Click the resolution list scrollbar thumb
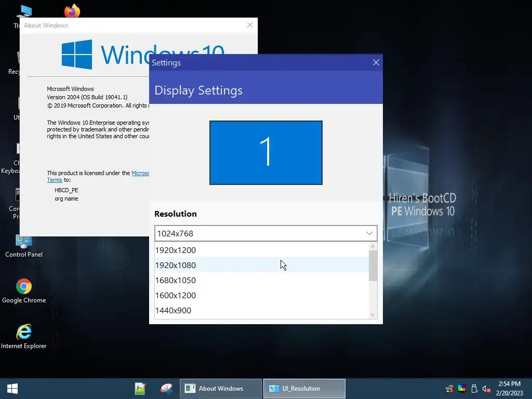The width and height of the screenshot is (532, 399). pos(373,265)
